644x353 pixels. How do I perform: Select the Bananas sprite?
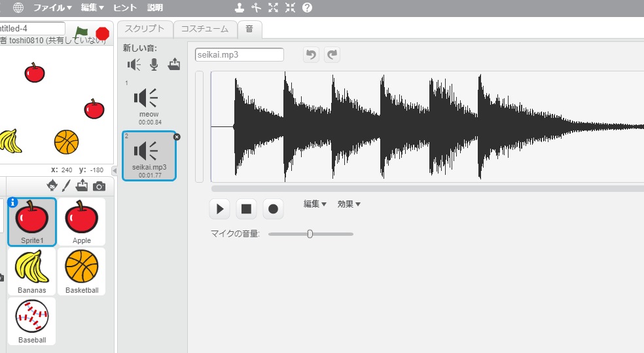point(32,272)
